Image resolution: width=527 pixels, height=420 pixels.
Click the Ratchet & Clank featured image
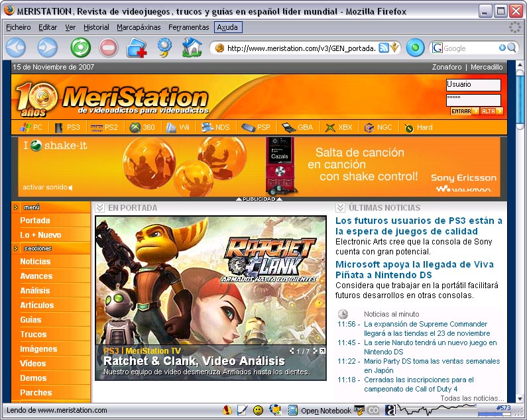coord(211,281)
